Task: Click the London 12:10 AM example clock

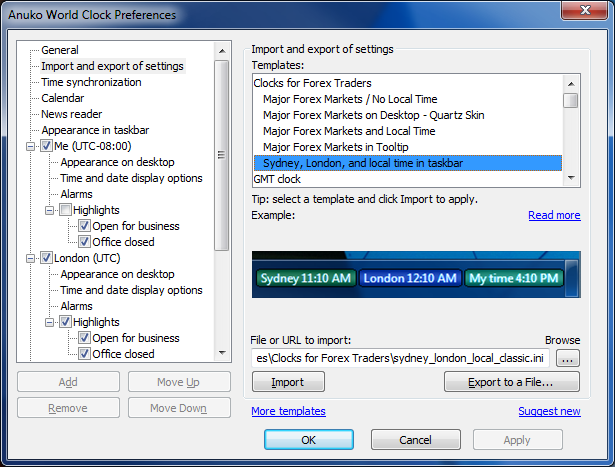Action: point(410,278)
